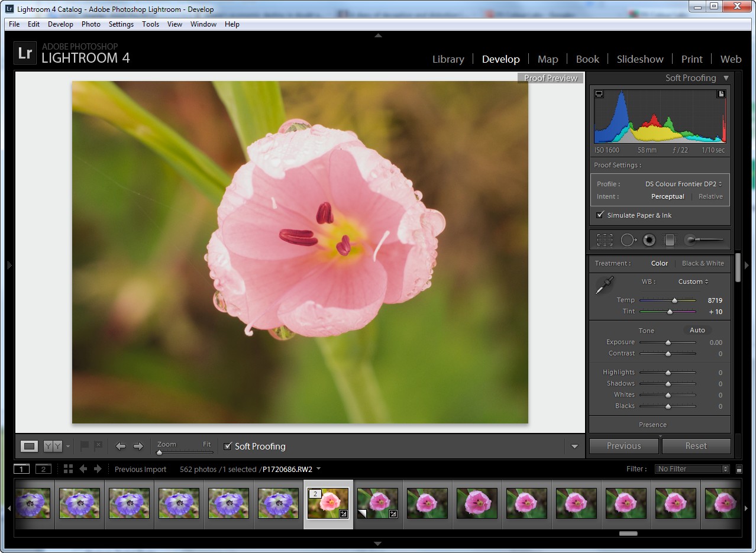Select the Crop Overlay tool
This screenshot has height=553, width=756.
point(605,240)
